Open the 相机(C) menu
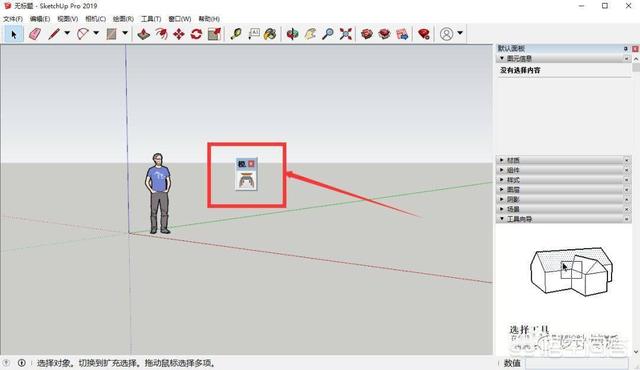 pyautogui.click(x=96, y=19)
